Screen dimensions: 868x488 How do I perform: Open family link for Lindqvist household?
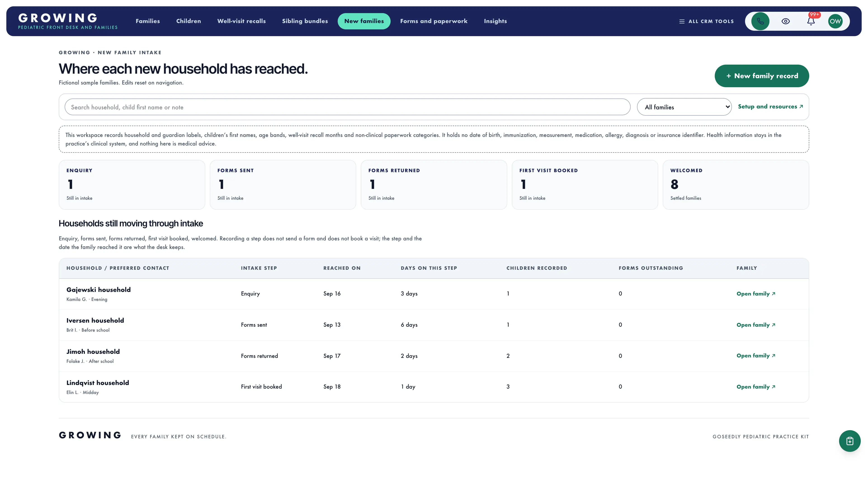pos(756,387)
